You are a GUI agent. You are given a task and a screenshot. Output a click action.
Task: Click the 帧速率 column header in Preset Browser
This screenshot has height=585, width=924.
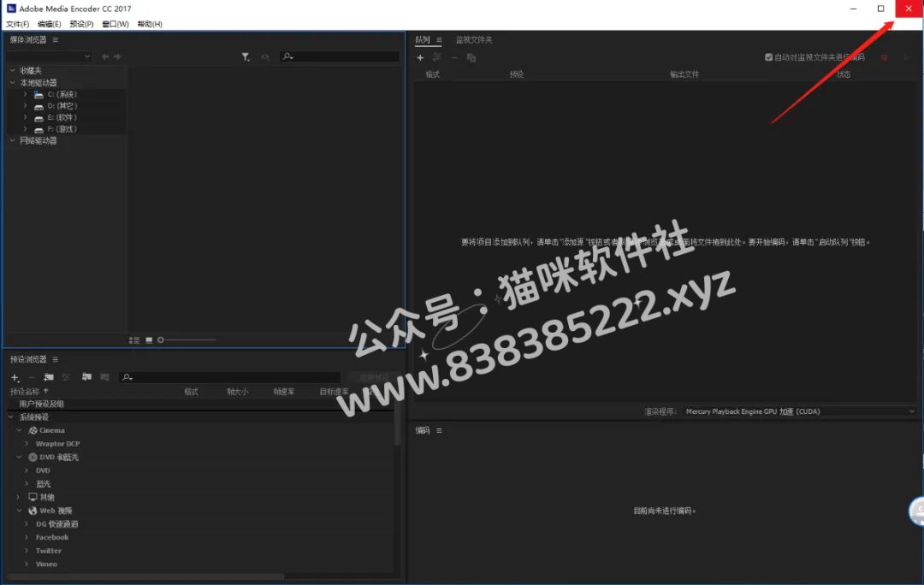(x=283, y=392)
